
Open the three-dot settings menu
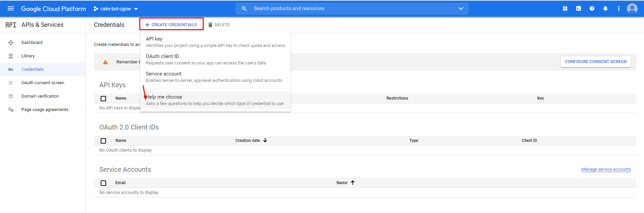pos(619,8)
